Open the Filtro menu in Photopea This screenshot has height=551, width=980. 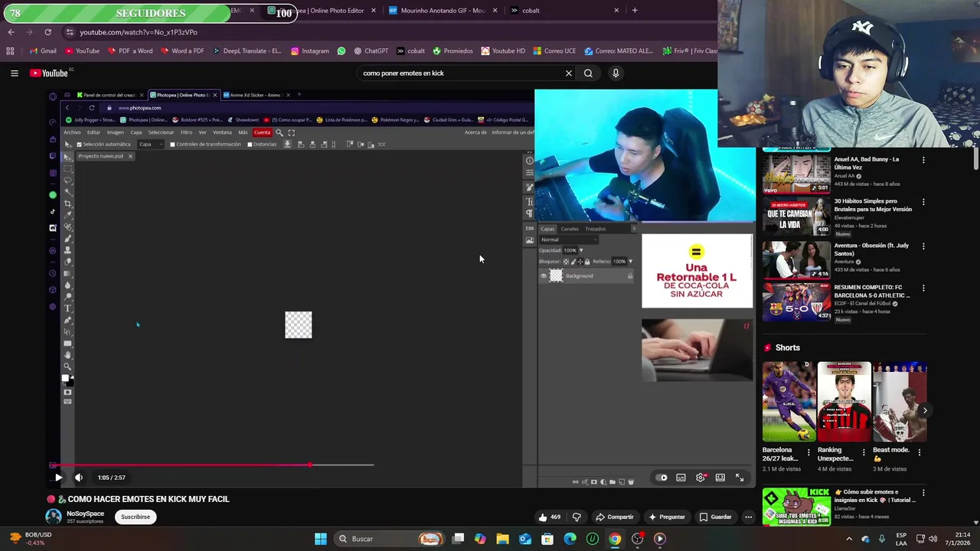186,132
